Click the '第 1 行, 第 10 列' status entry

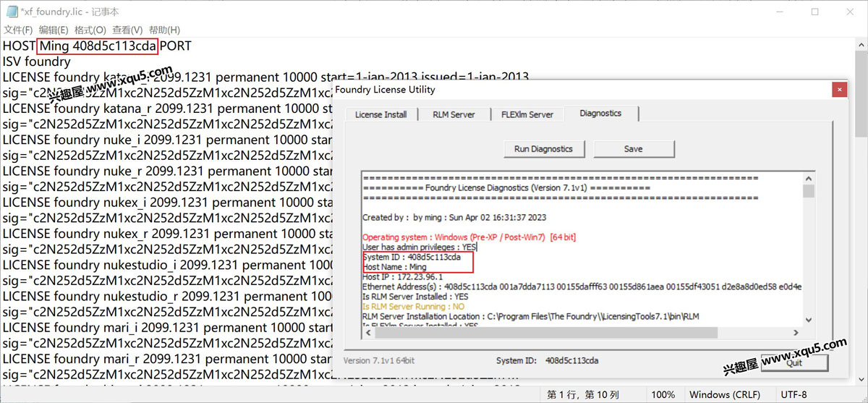pyautogui.click(x=583, y=395)
